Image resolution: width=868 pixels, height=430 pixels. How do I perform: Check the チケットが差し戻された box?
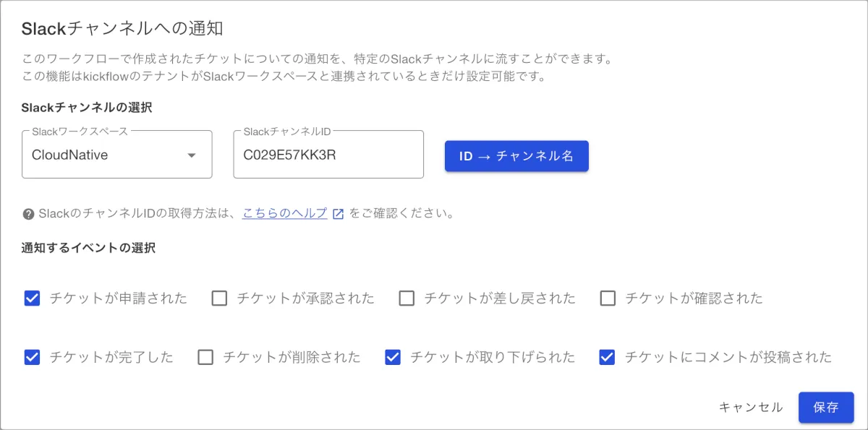pos(407,298)
